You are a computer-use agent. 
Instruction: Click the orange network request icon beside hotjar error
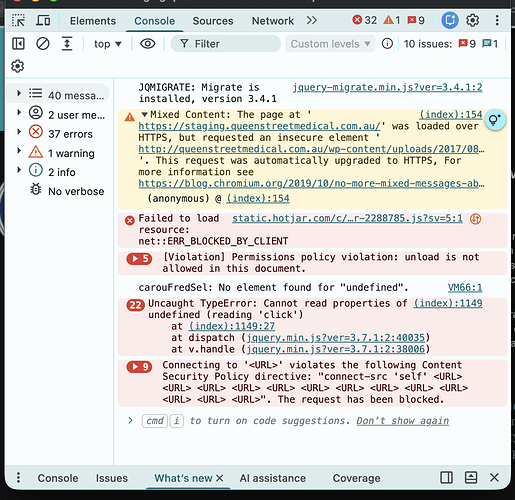click(475, 219)
